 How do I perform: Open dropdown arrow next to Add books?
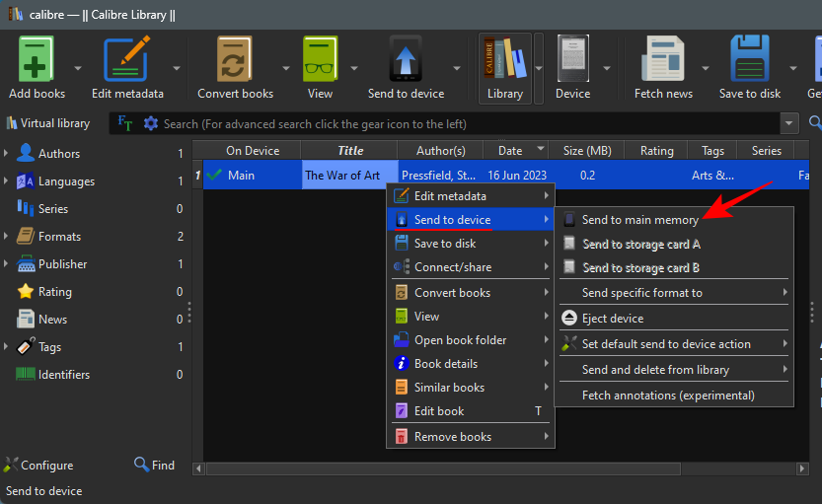click(78, 68)
